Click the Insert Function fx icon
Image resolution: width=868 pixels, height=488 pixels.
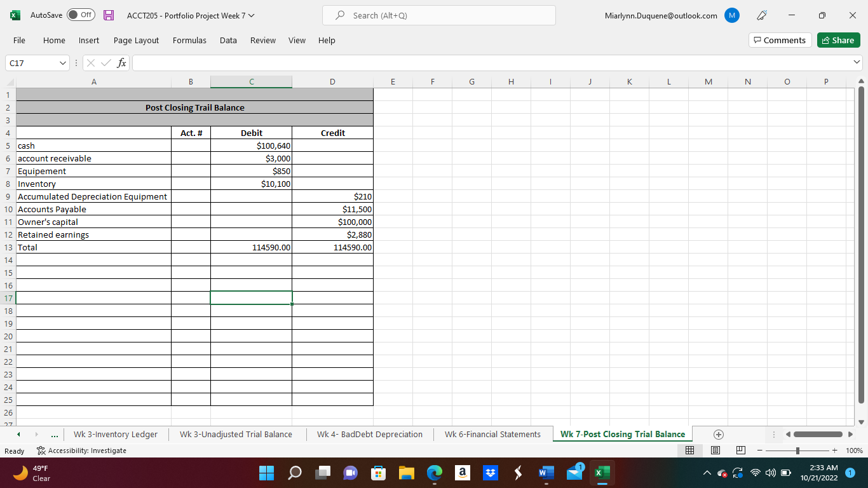(x=121, y=62)
